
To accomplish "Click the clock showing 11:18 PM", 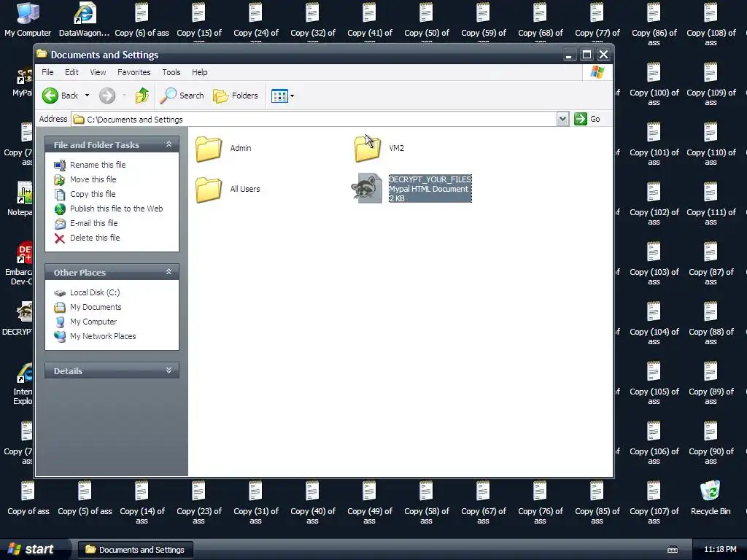I will pyautogui.click(x=720, y=550).
